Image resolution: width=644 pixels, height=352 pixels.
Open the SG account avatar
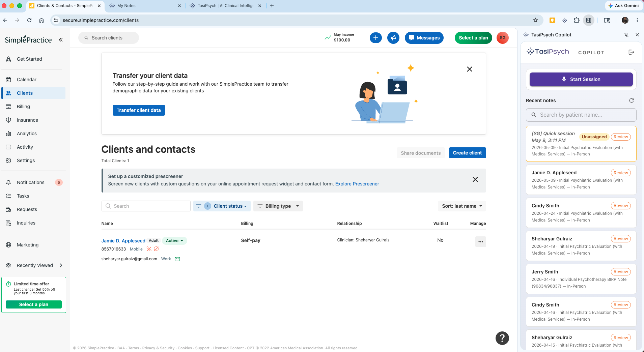click(x=503, y=38)
